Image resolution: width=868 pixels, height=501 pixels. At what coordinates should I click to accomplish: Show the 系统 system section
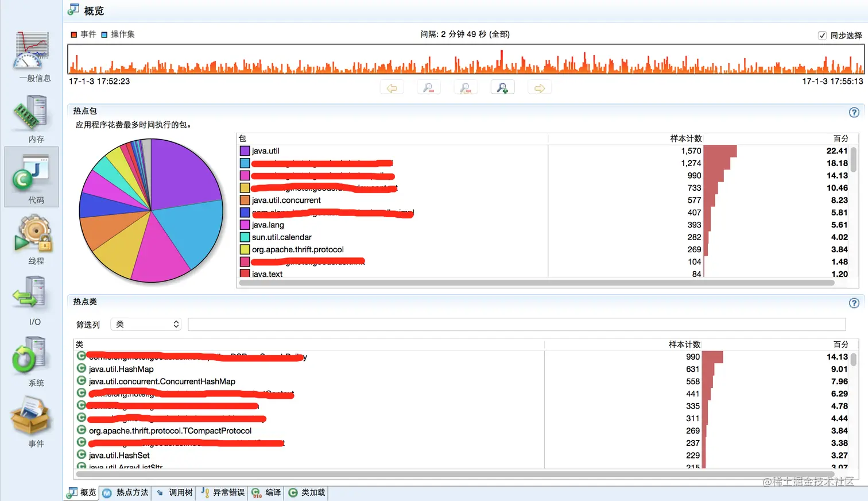pos(32,362)
